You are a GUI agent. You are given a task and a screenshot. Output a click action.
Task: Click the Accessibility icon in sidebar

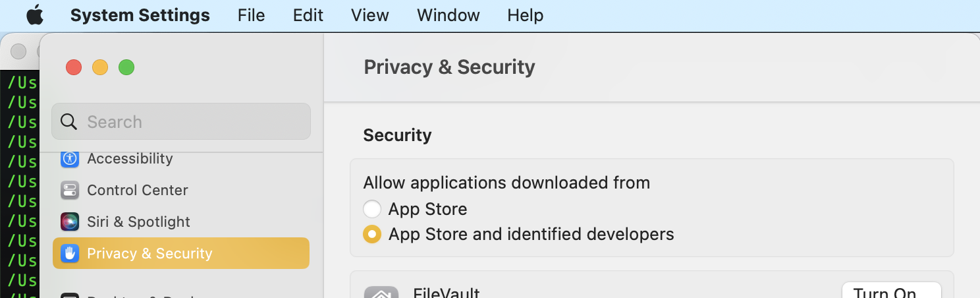pos(70,158)
